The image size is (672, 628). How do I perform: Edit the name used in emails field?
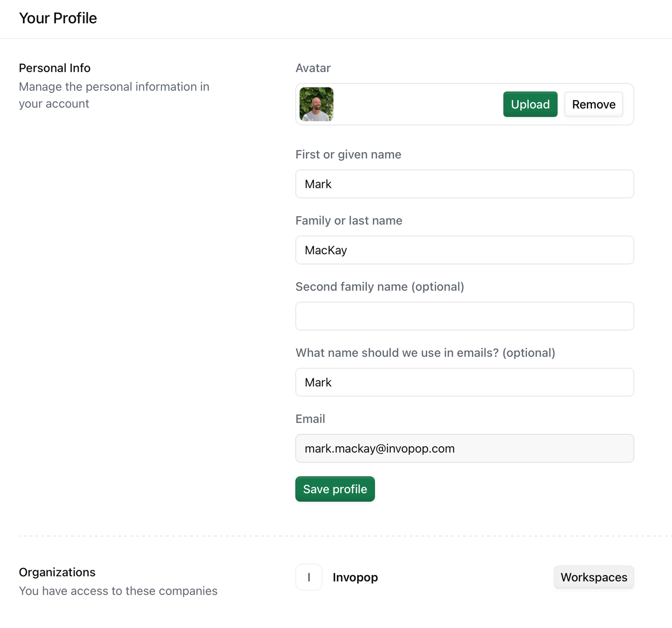pyautogui.click(x=464, y=382)
